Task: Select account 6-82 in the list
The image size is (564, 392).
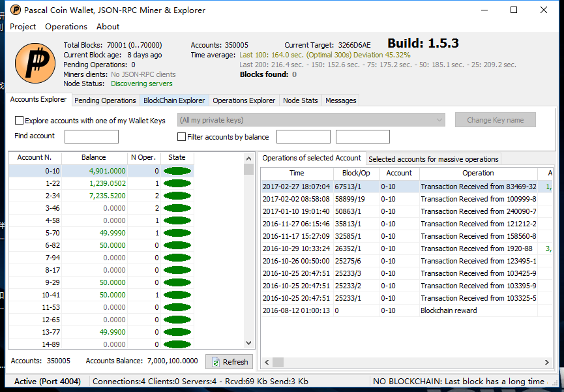Action: tap(102, 245)
